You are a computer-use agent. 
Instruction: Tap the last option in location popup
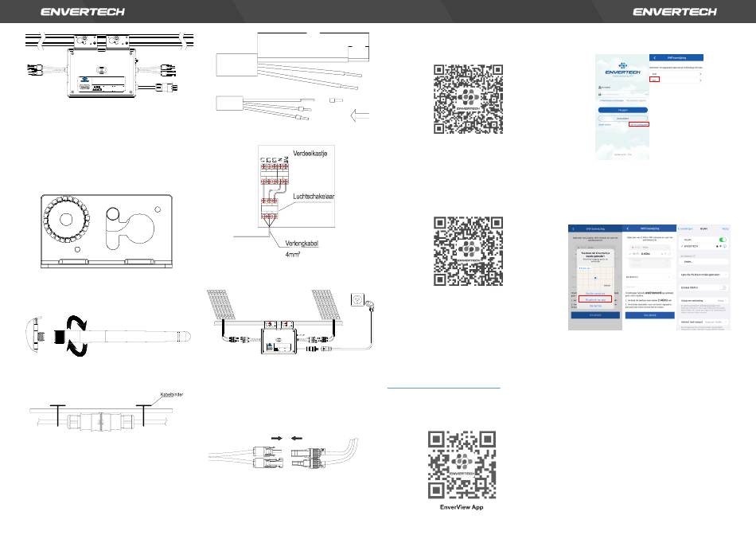595,306
